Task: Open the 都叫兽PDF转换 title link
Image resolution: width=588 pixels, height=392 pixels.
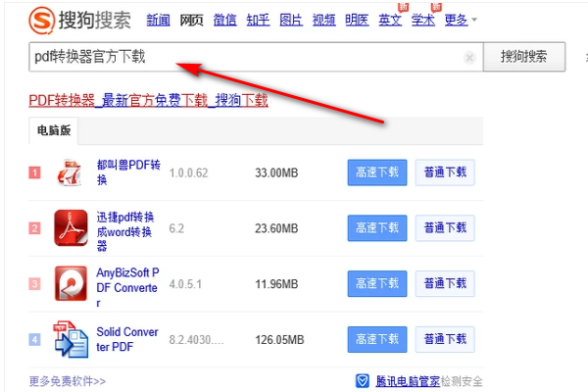Action: [x=128, y=172]
